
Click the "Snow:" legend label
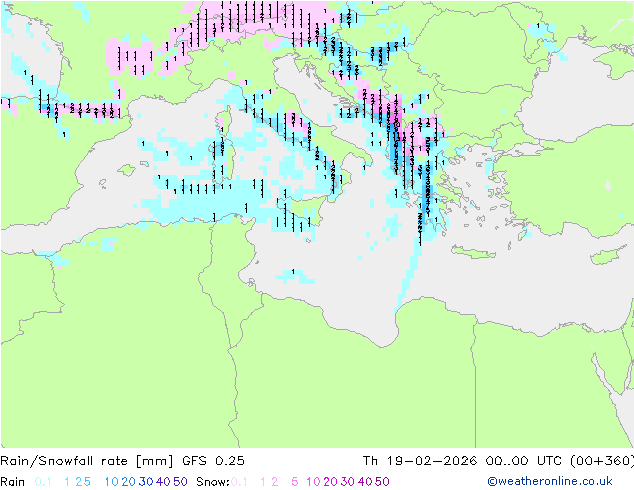213,482
